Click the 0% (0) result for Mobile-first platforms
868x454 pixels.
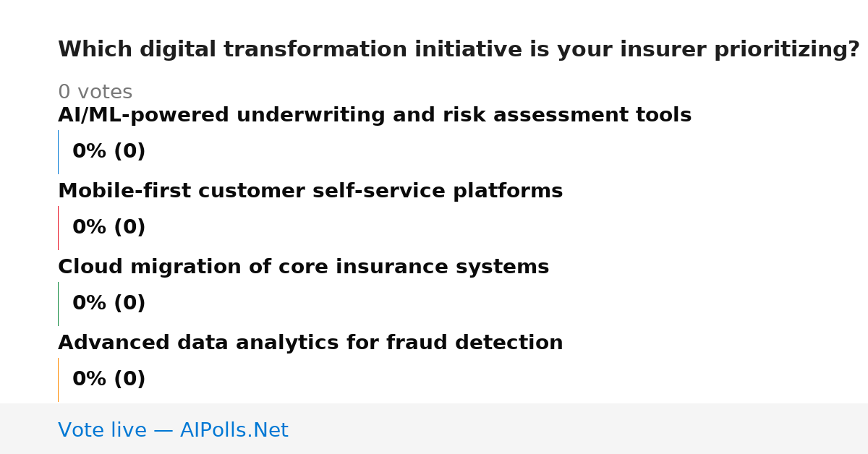[109, 228]
